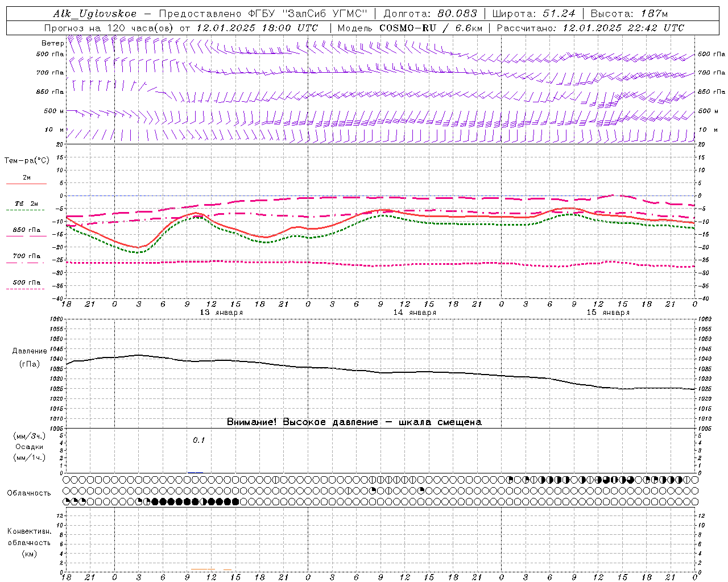Click 'Рассчитано: 12.01.2025 22:42 UTC' timestamp

pos(590,28)
